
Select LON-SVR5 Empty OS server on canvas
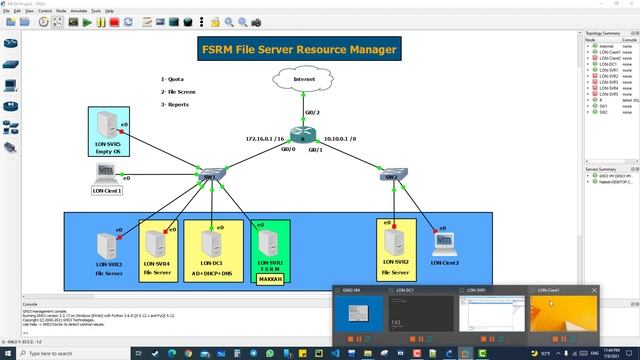(107, 124)
